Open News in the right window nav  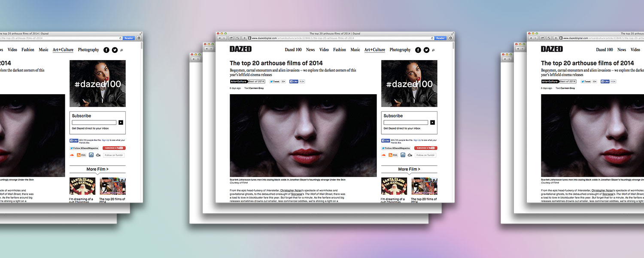(622, 50)
